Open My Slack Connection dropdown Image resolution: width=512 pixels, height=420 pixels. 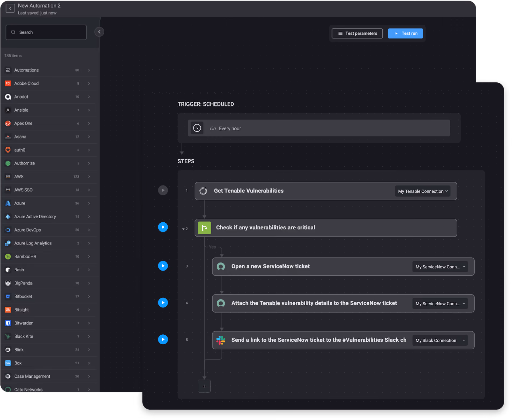point(440,341)
